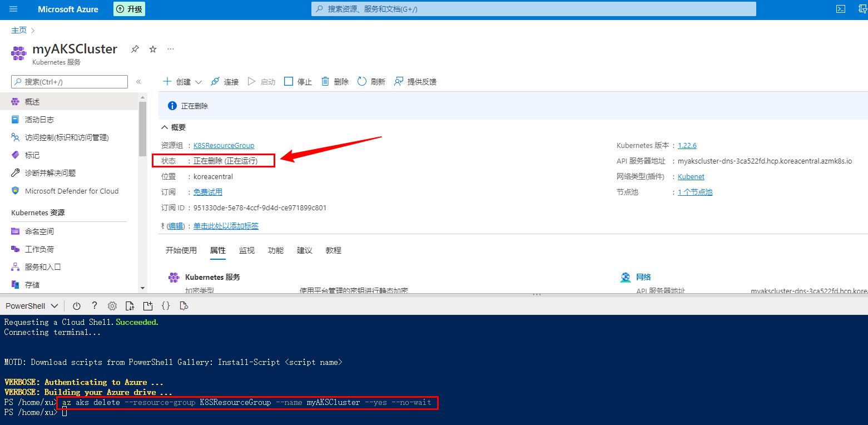Open 标记 in the sidebar
868x425 pixels.
(69, 155)
